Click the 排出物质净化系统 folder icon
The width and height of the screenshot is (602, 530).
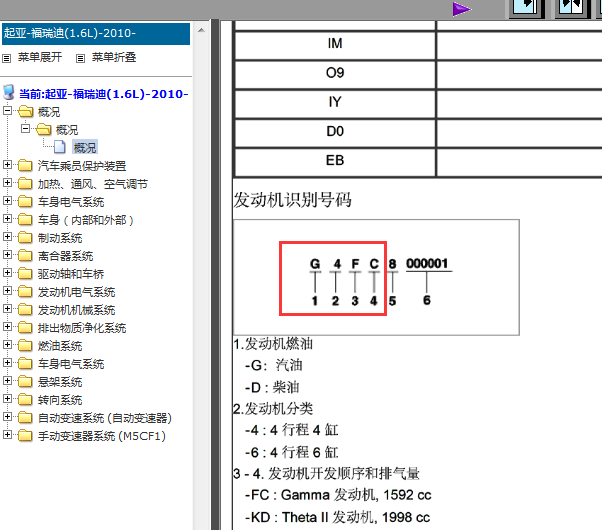[25, 328]
